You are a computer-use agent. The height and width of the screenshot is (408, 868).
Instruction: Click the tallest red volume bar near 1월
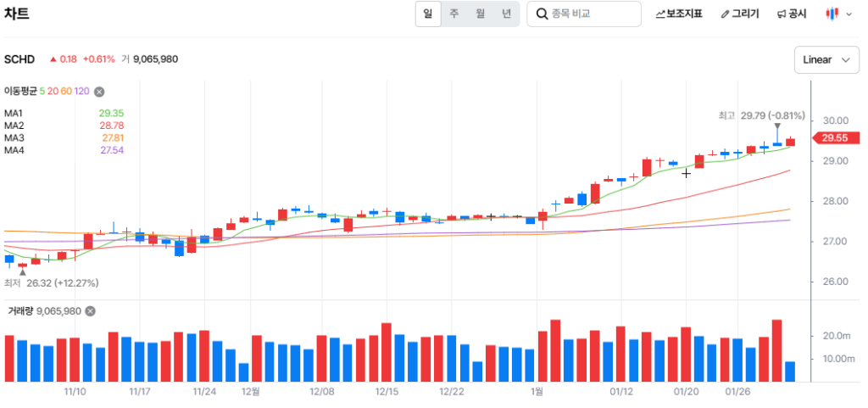point(555,350)
